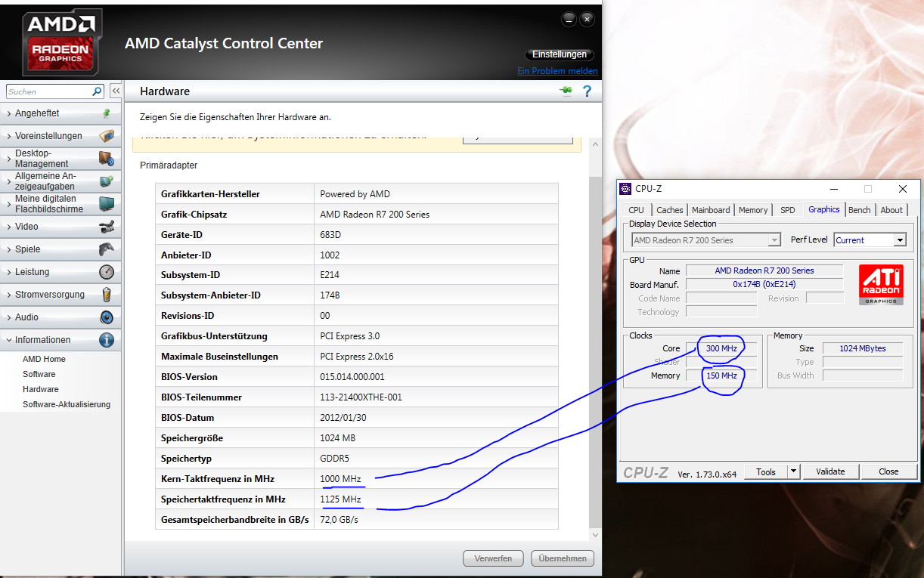This screenshot has height=578, width=924.
Task: Click the digital flat panel monitor icon
Action: point(107,204)
